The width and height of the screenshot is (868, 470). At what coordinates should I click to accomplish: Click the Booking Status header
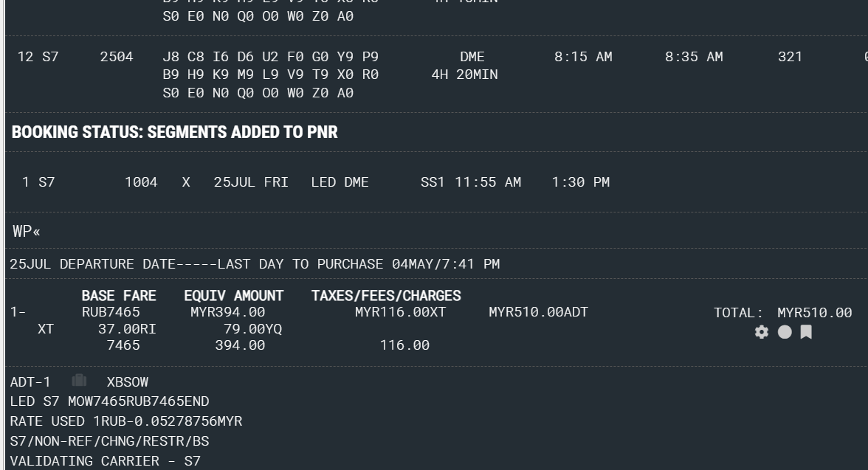pyautogui.click(x=174, y=133)
